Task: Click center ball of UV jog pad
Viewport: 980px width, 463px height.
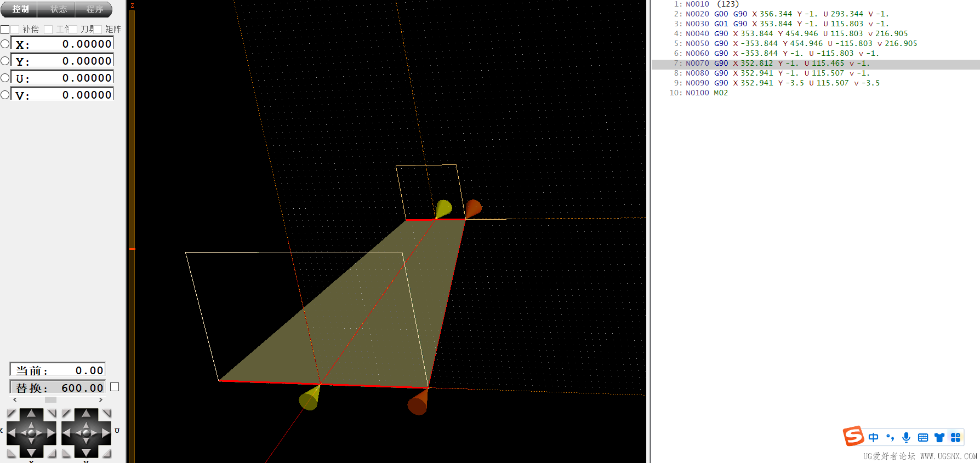Action: 86,433
